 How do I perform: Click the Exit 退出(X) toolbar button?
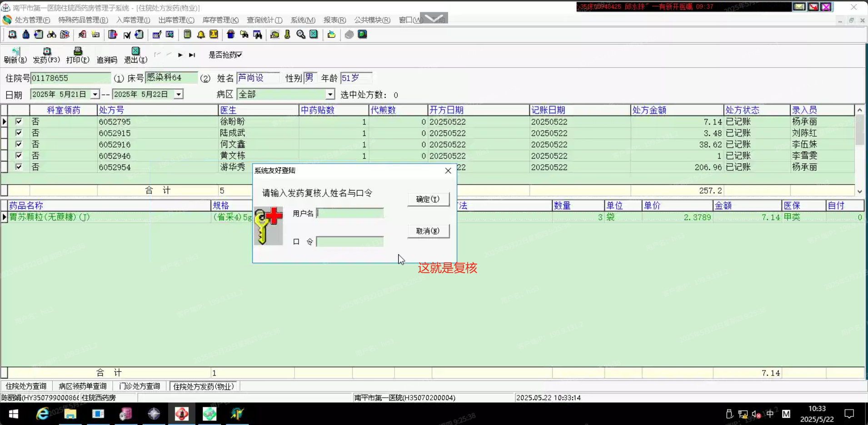click(135, 55)
